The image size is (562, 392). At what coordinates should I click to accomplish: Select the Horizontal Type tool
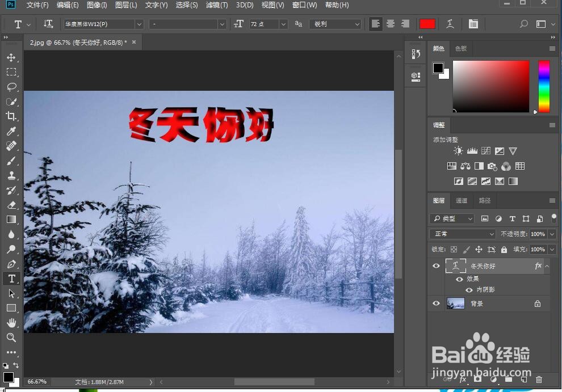point(11,279)
